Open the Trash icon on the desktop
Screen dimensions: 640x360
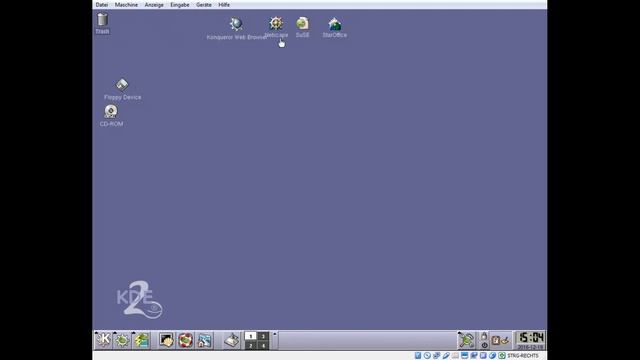pos(102,24)
